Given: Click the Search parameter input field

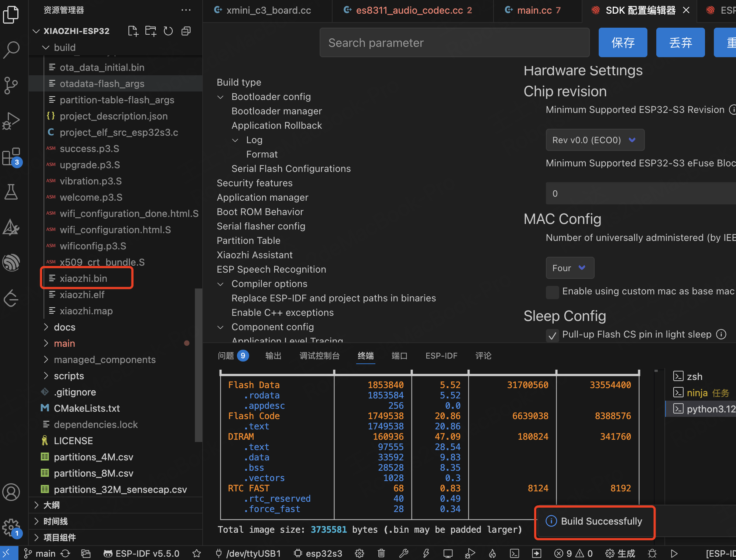Looking at the screenshot, I should click(x=454, y=43).
